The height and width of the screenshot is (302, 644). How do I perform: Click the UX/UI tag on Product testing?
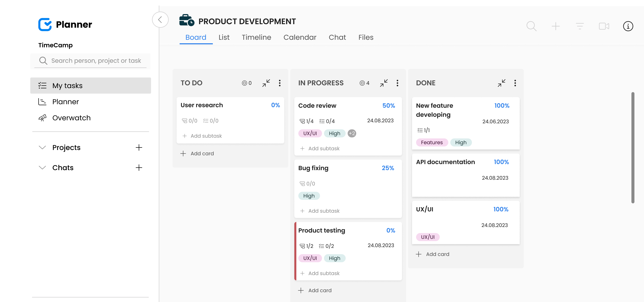click(x=310, y=258)
